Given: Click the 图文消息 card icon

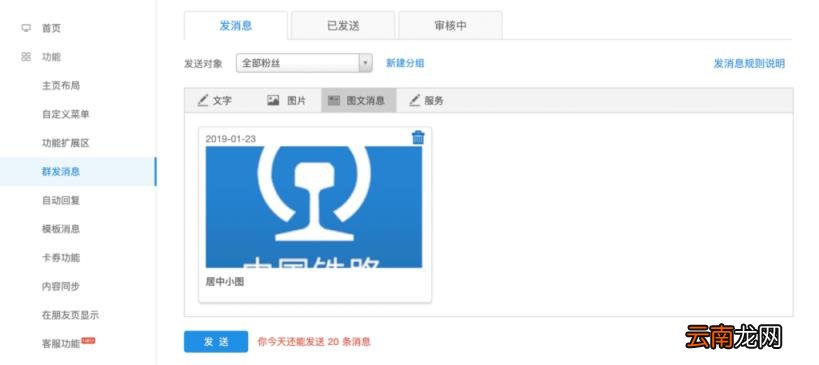Looking at the screenshot, I should coord(334,101).
